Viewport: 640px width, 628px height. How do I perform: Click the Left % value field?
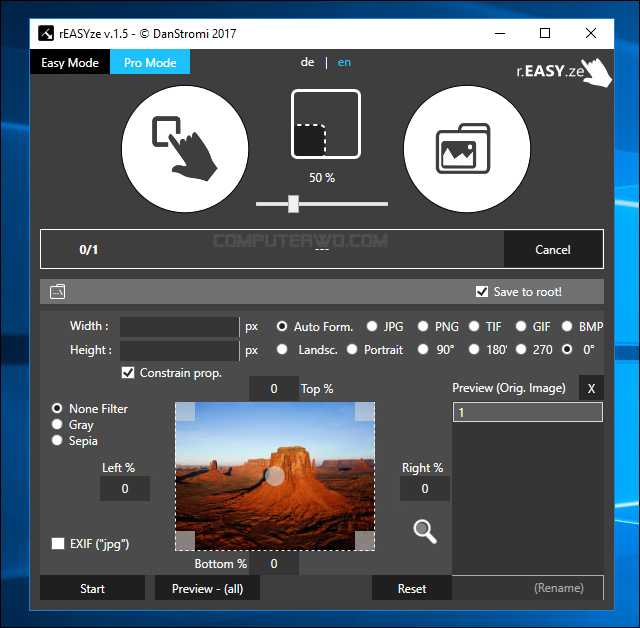click(x=125, y=488)
